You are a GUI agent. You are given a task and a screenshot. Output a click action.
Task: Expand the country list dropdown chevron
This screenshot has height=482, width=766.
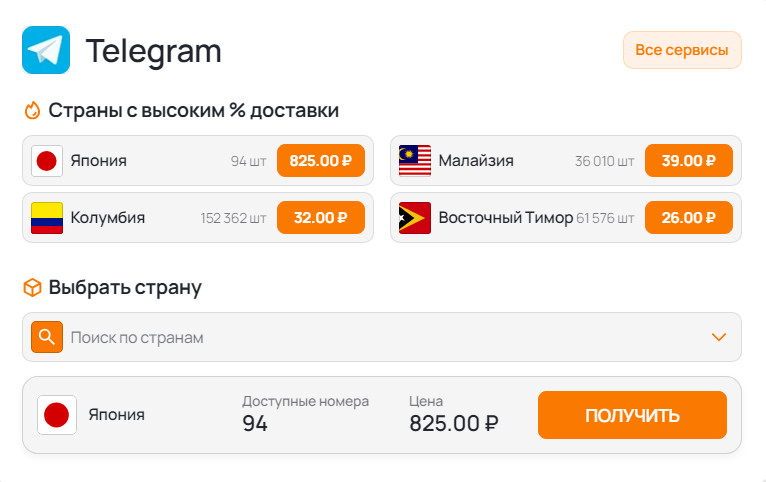tap(719, 337)
